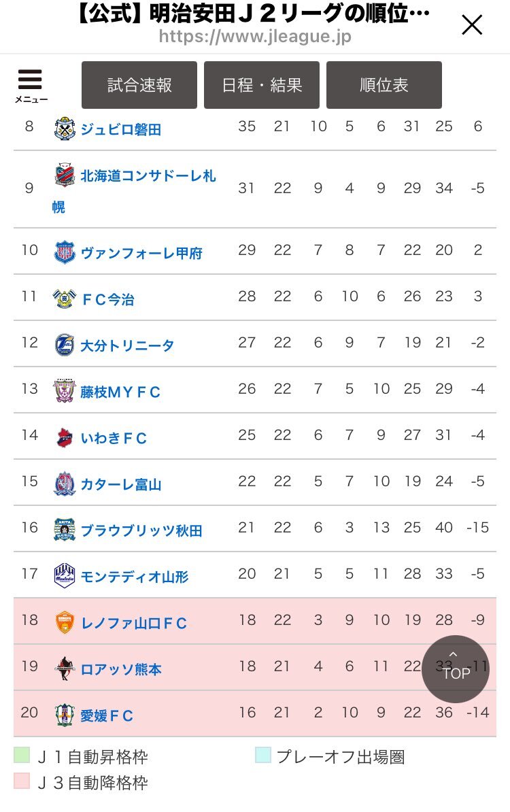Click the 北海道コンサドーレ札幌 crest icon
This screenshot has height=812, width=510.
[65, 175]
